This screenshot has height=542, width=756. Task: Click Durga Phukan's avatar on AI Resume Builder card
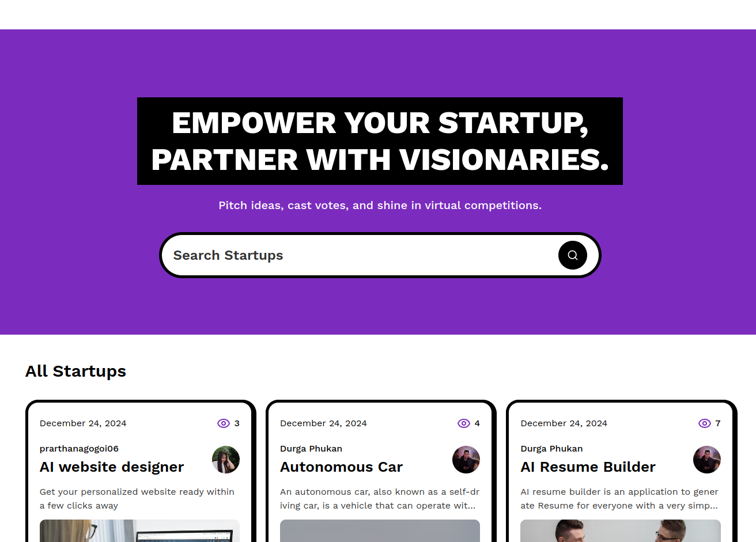click(706, 460)
